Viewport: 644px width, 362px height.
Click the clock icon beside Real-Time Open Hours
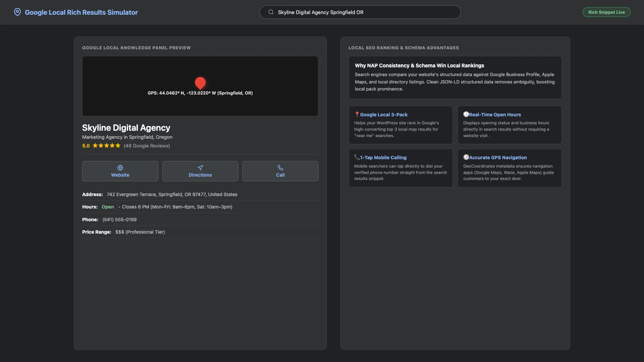(x=466, y=114)
